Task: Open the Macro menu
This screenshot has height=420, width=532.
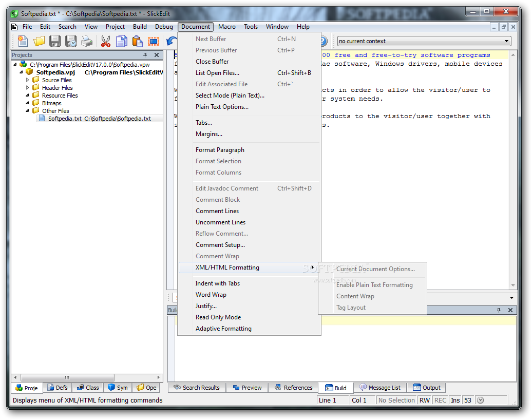Action: coord(226,27)
